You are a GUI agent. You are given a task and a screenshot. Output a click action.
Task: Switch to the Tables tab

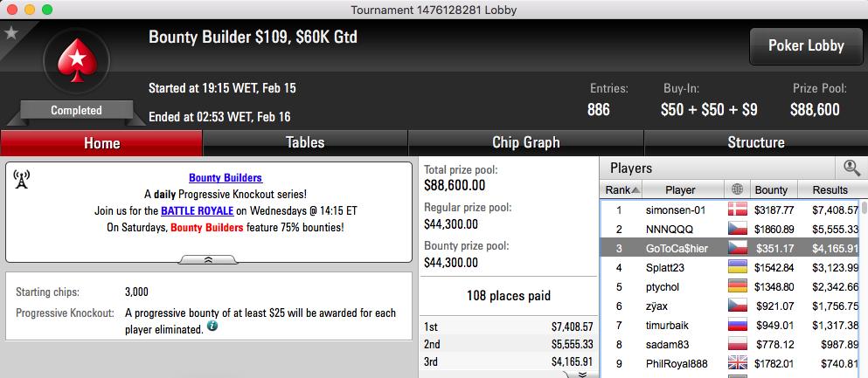tap(305, 143)
